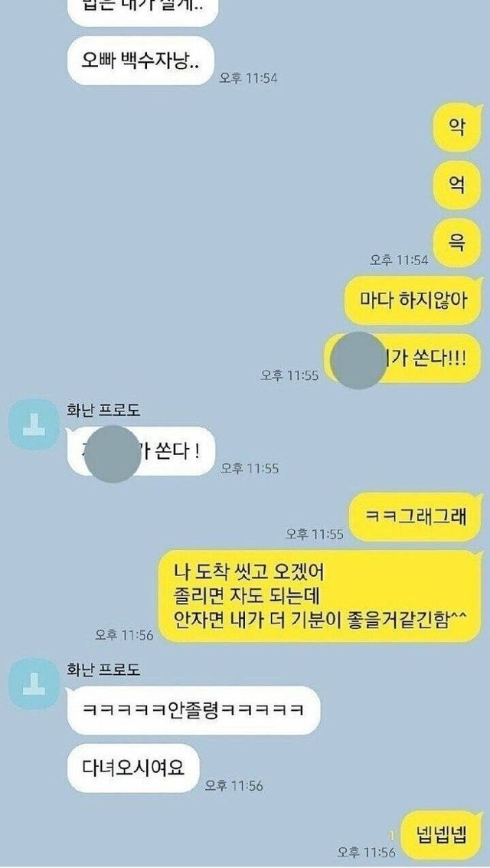Open profile avatar beside the 안졸령 message
This screenshot has height=868, width=490.
pyautogui.click(x=34, y=683)
